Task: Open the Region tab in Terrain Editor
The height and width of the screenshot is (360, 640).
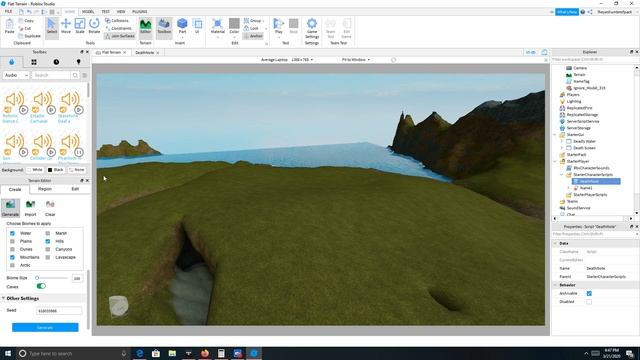Action: (44, 189)
